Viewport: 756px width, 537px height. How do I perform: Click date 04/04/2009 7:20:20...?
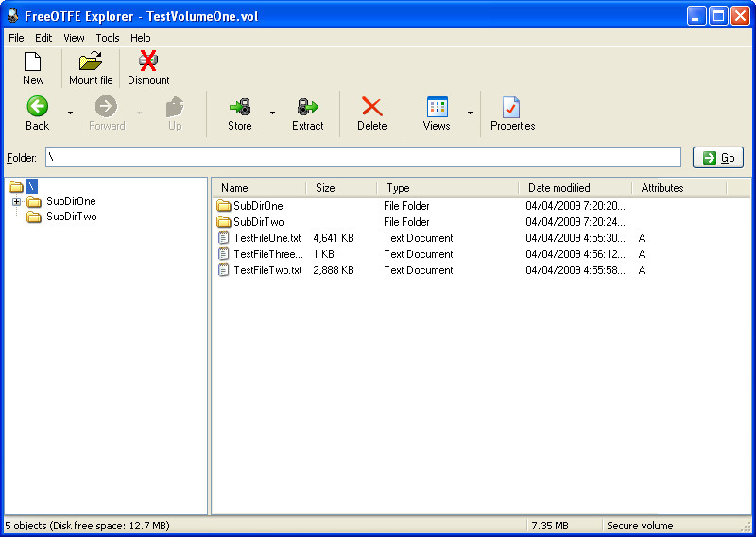point(576,206)
